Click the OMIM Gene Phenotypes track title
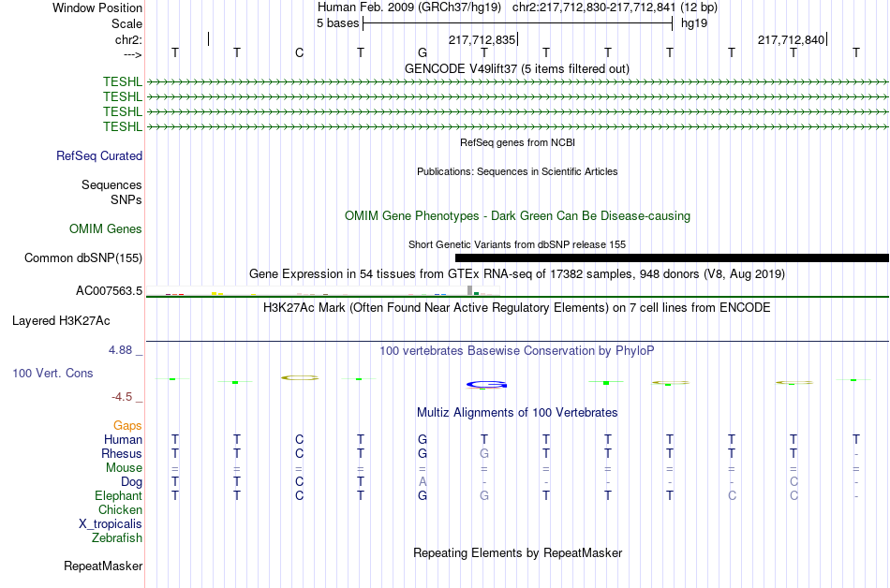 (x=518, y=216)
